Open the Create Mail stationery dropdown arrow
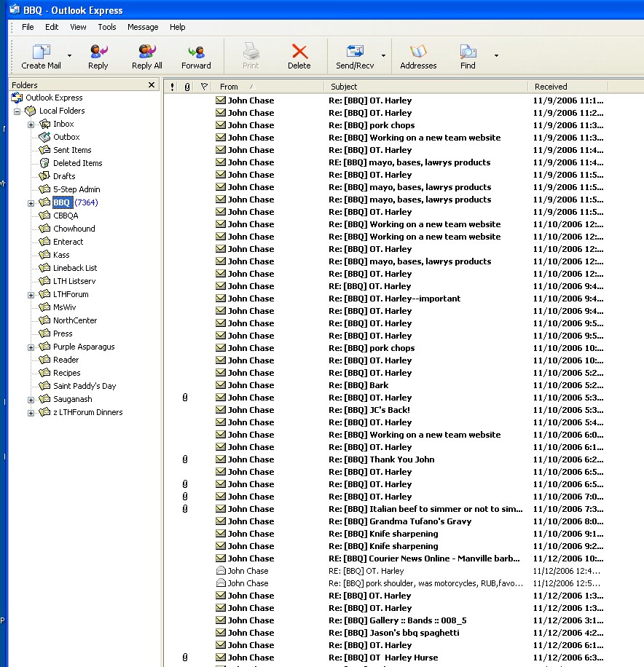Screen dimensions: 644x667 tap(69, 56)
